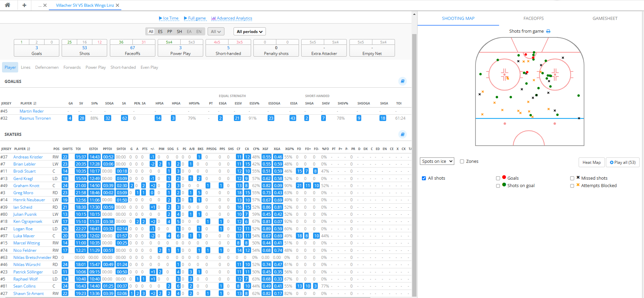Screen dimensions: 644x298
Task: Enable the Zones checkbox
Action: 462,161
